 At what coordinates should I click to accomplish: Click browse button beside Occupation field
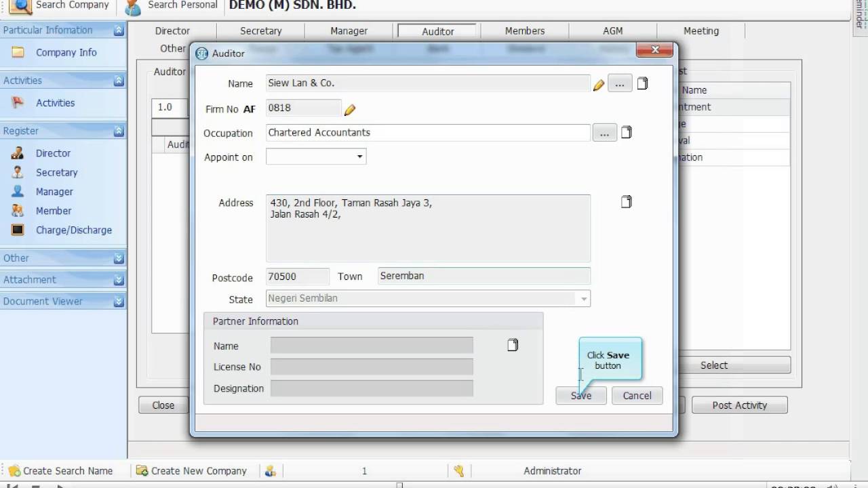point(604,133)
